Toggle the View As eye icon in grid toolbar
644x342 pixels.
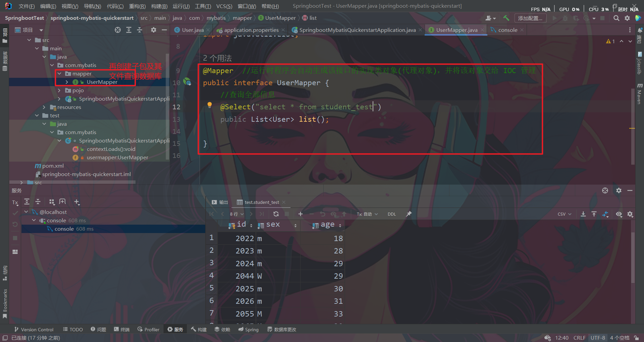point(619,214)
